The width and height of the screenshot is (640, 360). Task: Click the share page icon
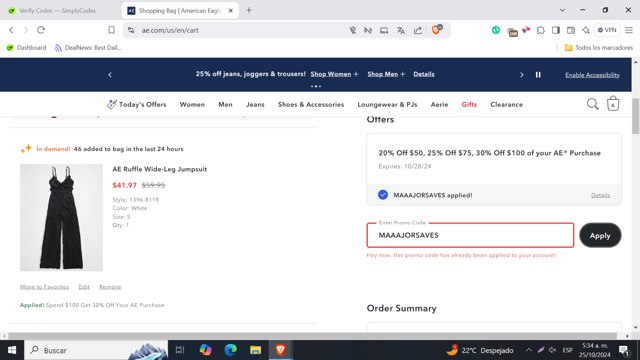418,30
